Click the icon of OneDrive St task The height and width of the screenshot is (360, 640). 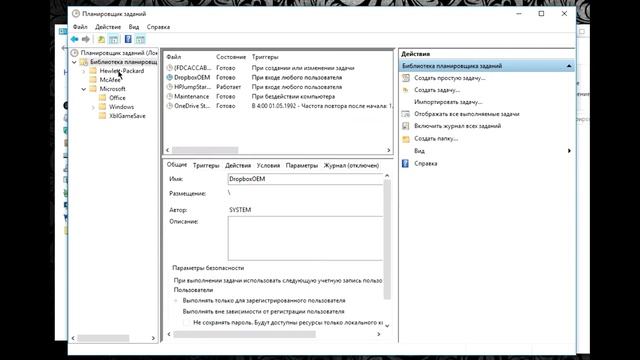click(x=169, y=106)
